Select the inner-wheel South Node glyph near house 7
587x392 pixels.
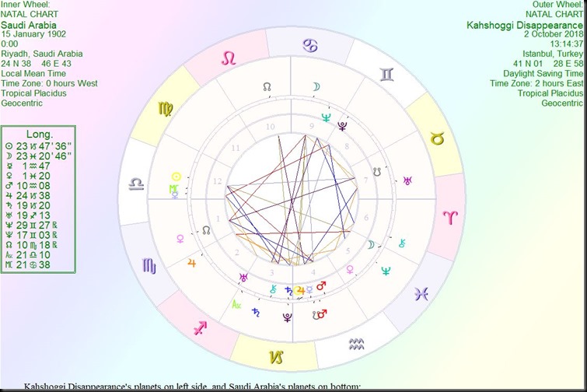coord(377,172)
